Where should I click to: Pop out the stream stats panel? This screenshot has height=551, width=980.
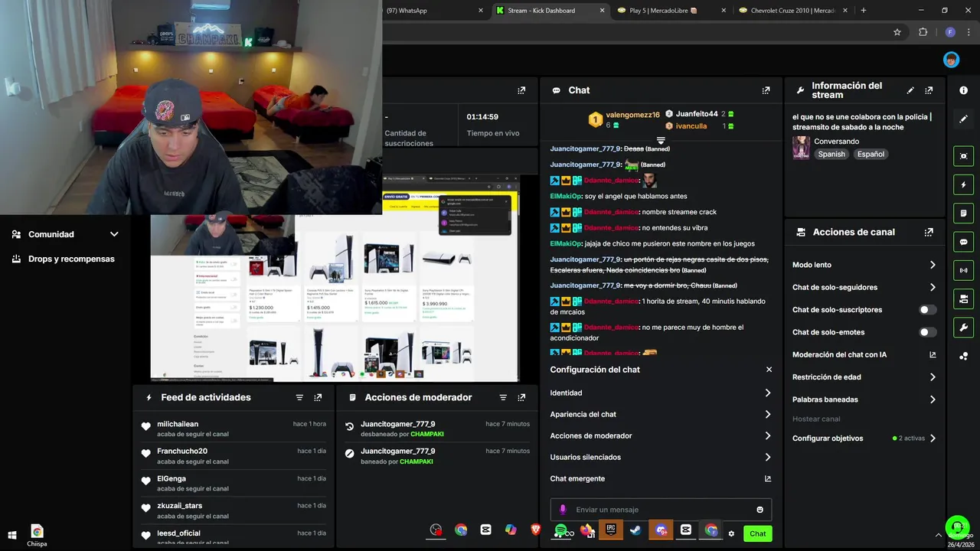point(521,90)
